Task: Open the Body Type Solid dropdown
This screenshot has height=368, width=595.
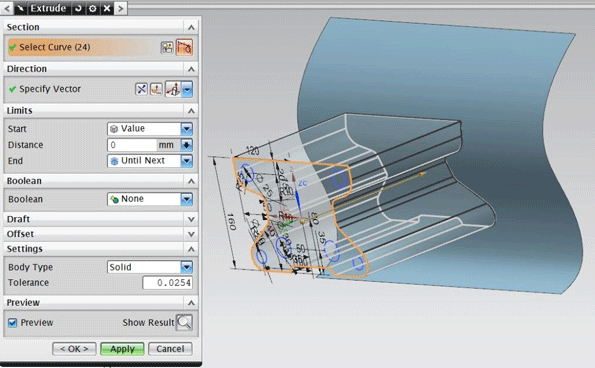Action: point(150,267)
